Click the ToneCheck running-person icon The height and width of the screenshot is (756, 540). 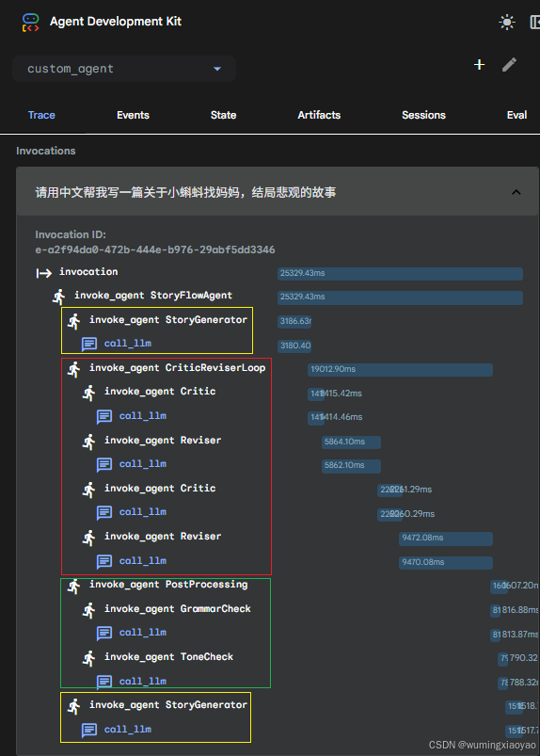pyautogui.click(x=88, y=658)
